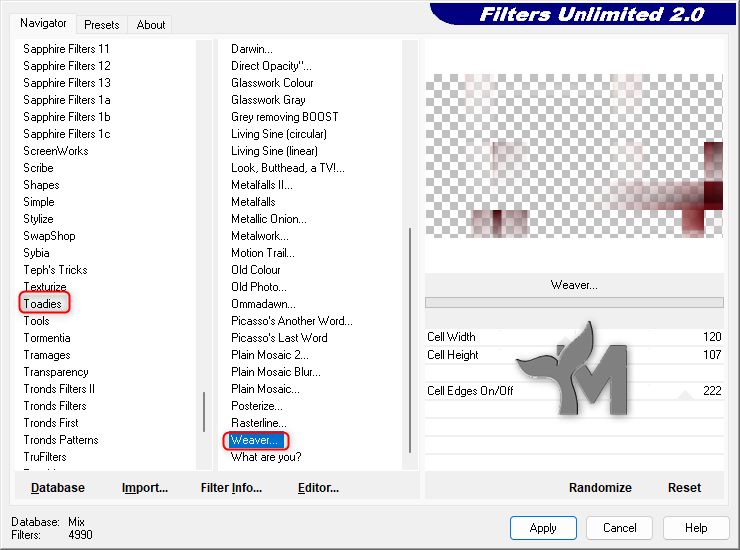Select Motion Trail... filter
The image size is (740, 550).
point(263,253)
